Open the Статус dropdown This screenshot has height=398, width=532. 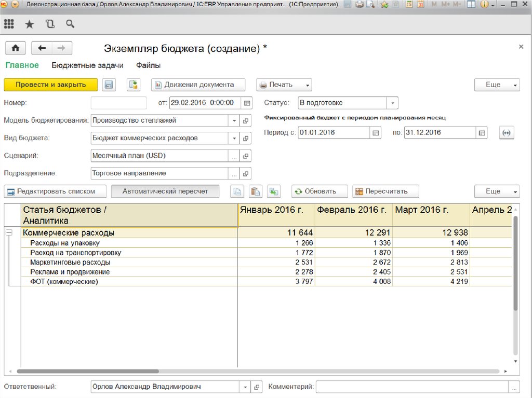[392, 103]
